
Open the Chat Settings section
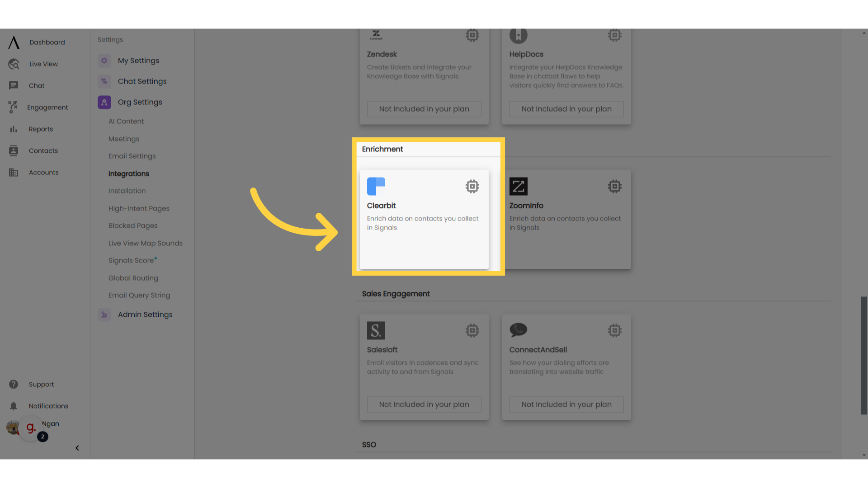click(x=142, y=81)
